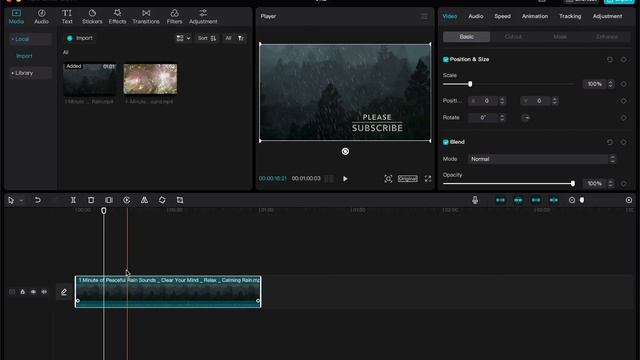Toggle the Position & Size checkbox
Viewport: 640px width, 360px height.
point(446,60)
